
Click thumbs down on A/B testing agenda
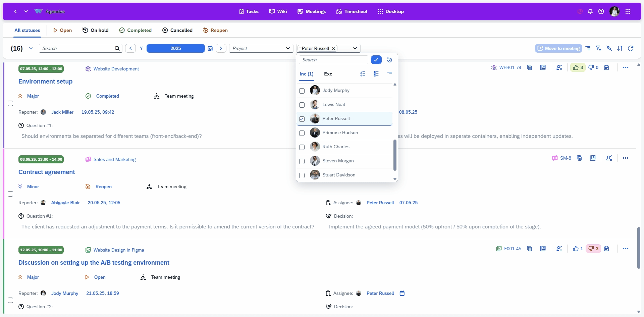593,249
